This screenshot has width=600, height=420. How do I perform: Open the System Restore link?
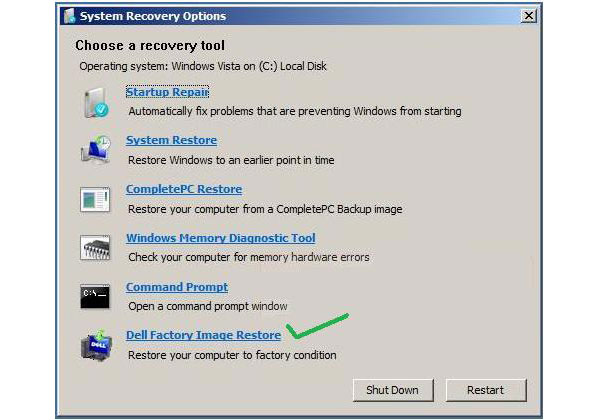point(171,140)
